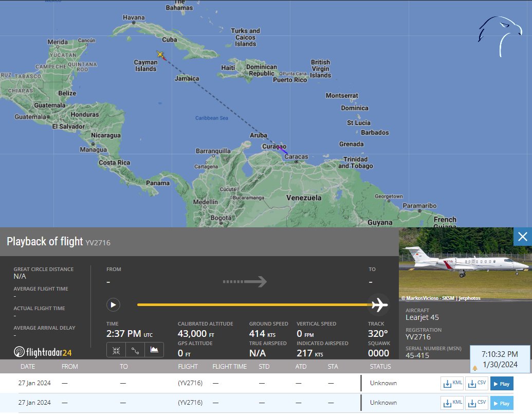Click the eagle logo on the map
This screenshot has width=532, height=414.
tap(500, 36)
